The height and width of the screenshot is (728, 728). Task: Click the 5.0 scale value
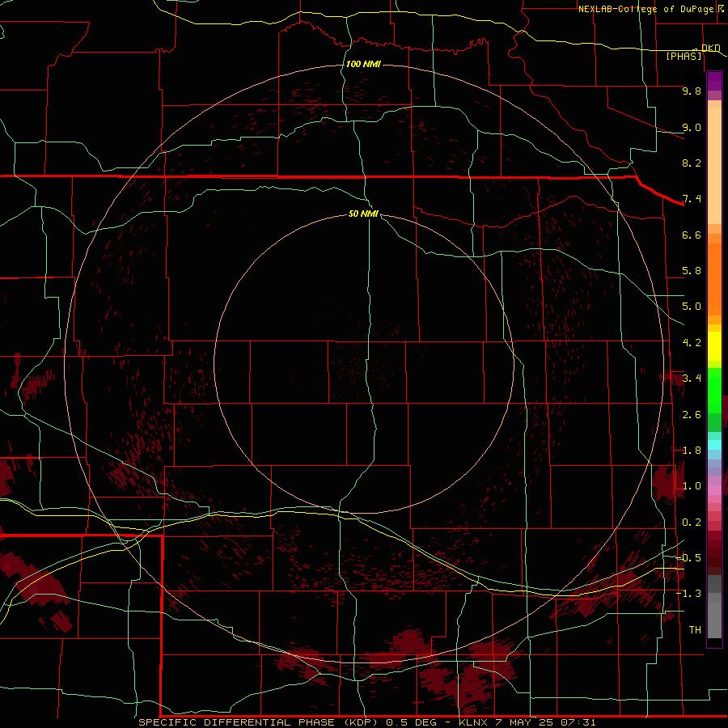(692, 307)
